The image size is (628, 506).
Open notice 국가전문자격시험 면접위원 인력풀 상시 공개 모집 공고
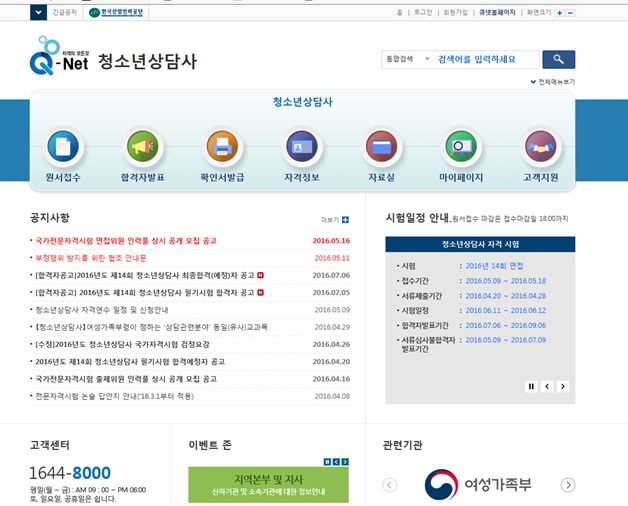[126, 240]
